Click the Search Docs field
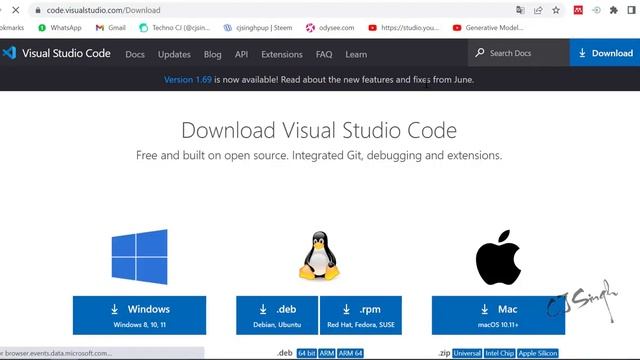The image size is (640, 360). 519,53
